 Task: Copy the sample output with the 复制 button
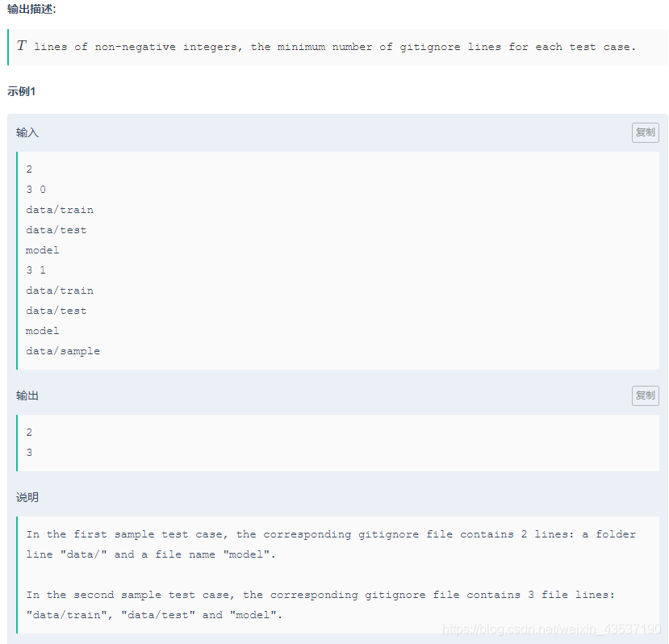pos(645,395)
